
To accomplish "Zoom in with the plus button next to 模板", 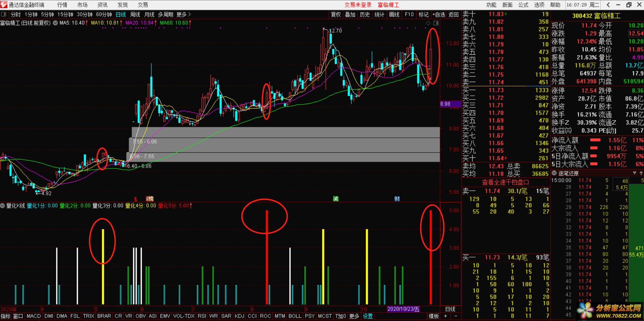I will point(446,316).
